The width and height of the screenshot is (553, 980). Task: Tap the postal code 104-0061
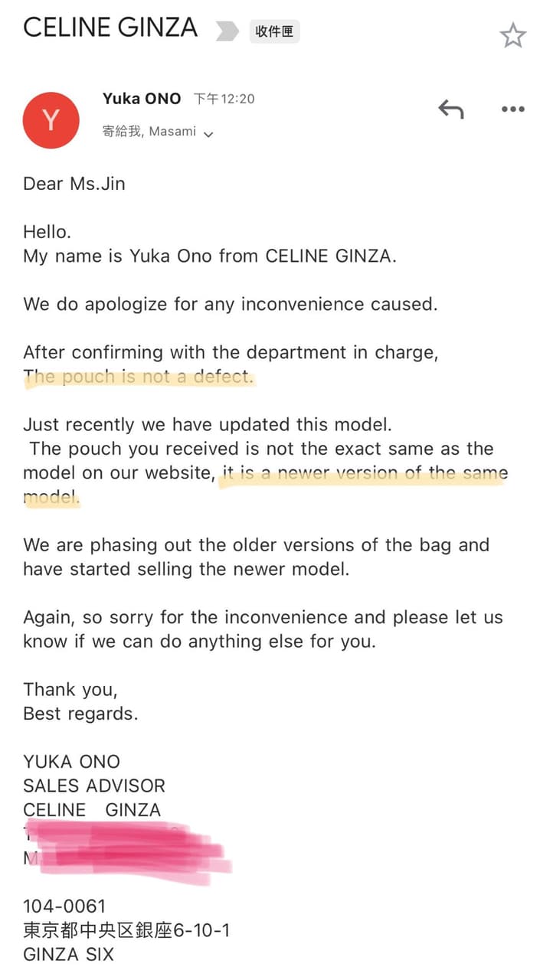[64, 906]
